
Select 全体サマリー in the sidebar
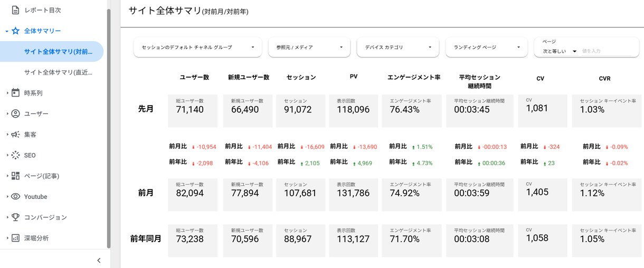pos(42,31)
